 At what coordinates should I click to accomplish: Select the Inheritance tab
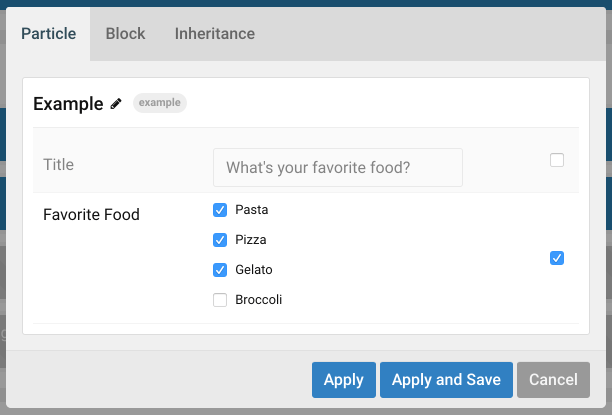pyautogui.click(x=214, y=33)
